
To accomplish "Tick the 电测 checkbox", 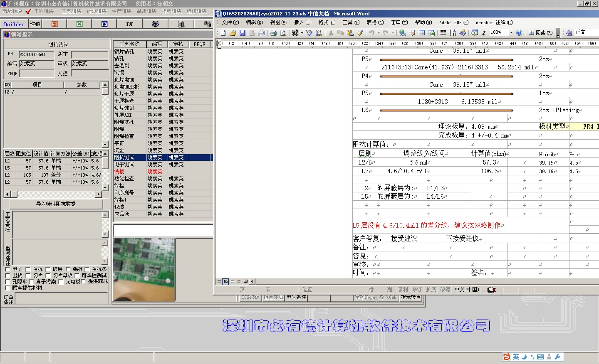I will pos(7,269).
